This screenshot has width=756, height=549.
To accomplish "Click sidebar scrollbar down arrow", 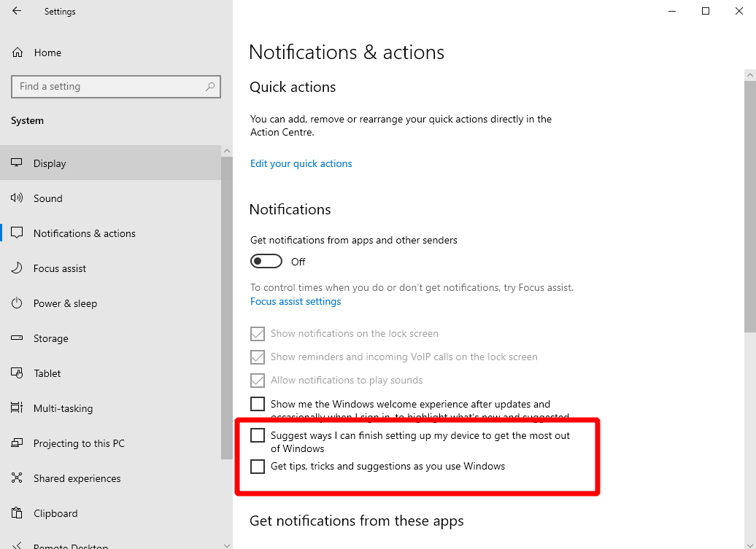I will coord(227,545).
